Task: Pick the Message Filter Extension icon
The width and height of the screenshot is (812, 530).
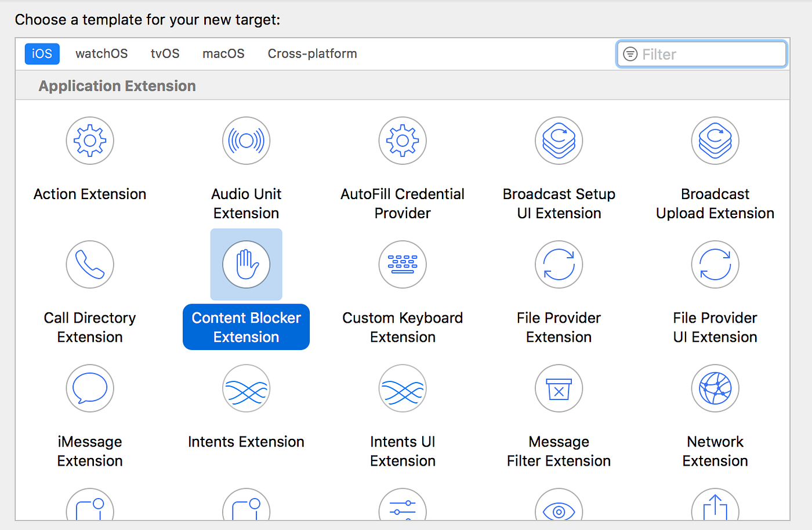Action: tap(559, 388)
